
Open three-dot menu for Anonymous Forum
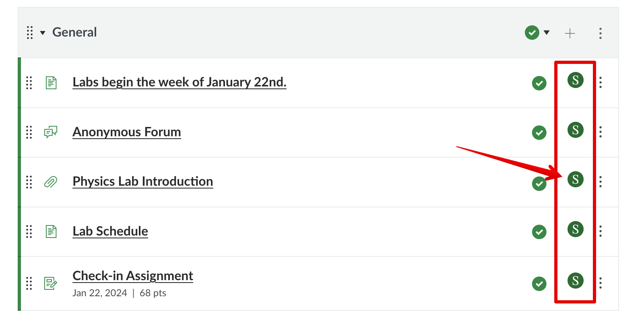600,132
